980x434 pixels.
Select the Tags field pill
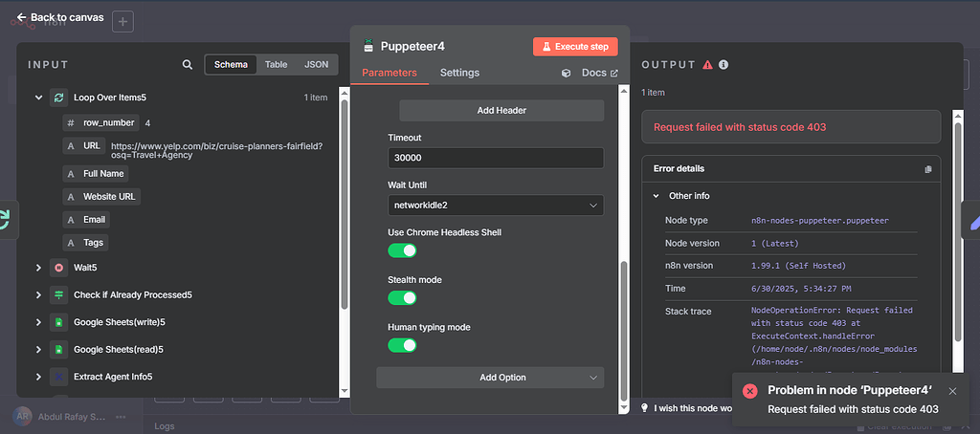pyautogui.click(x=85, y=242)
